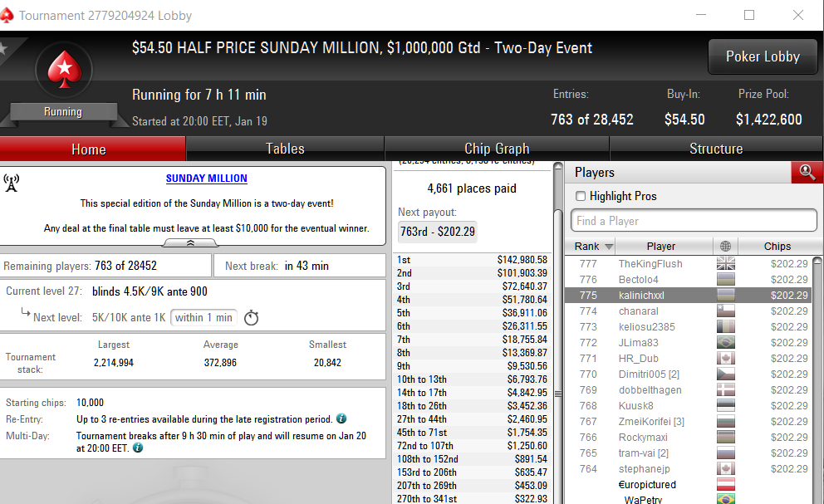The width and height of the screenshot is (824, 504).
Task: Select player row tram-vai [2]
Action: [x=688, y=453]
